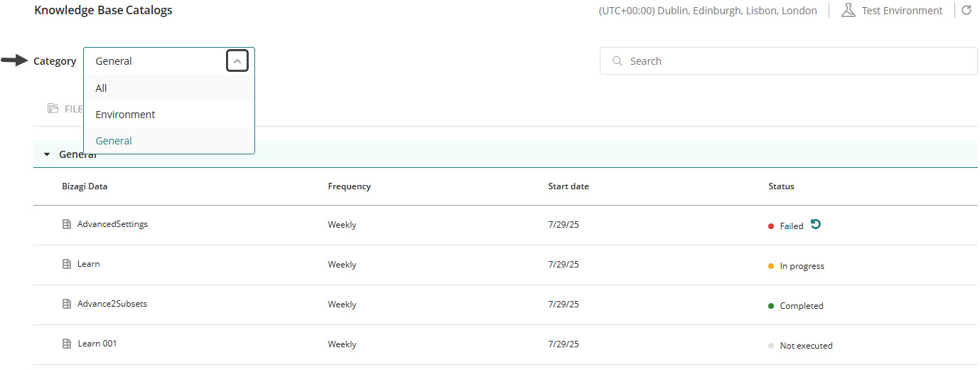Click the Start date column header

coord(568,186)
